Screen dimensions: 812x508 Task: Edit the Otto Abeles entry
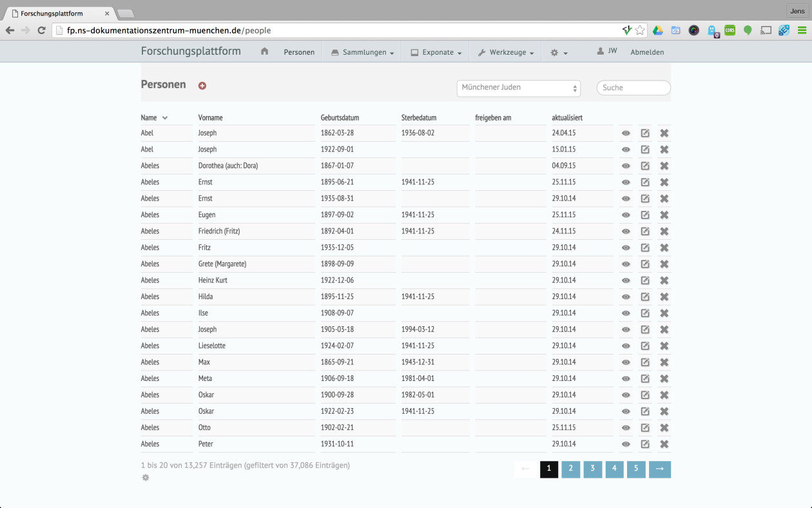point(645,427)
